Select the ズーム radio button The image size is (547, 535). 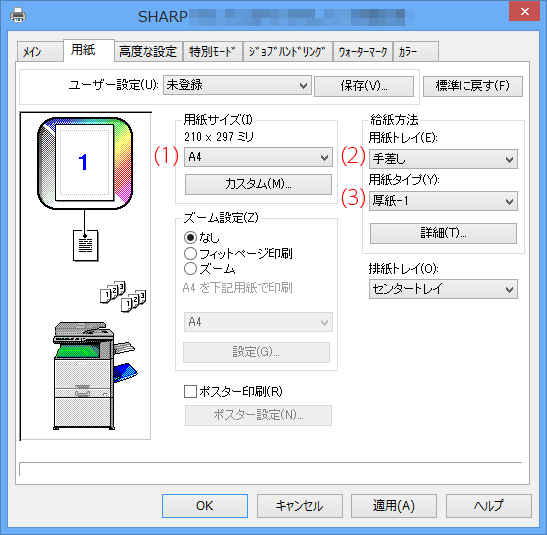[190, 269]
